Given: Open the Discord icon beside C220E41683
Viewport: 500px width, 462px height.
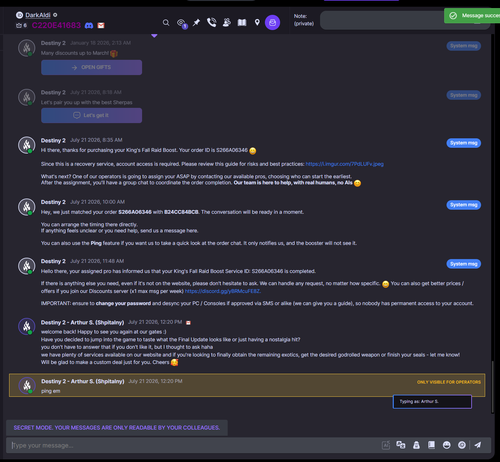Looking at the screenshot, I should pyautogui.click(x=89, y=25).
